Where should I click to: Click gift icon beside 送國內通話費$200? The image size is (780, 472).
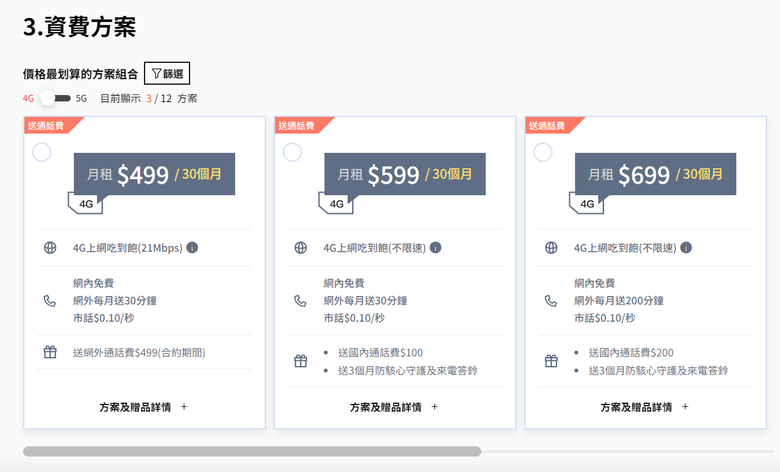tap(551, 361)
